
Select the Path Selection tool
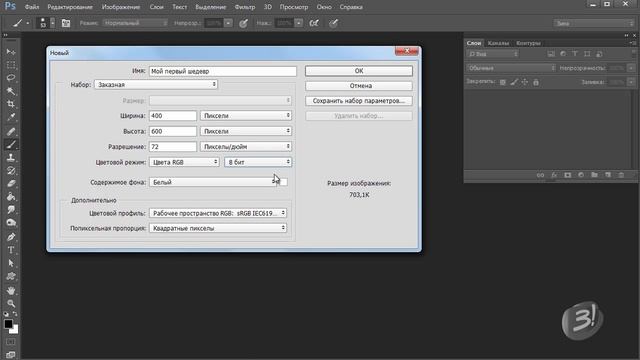(11, 263)
